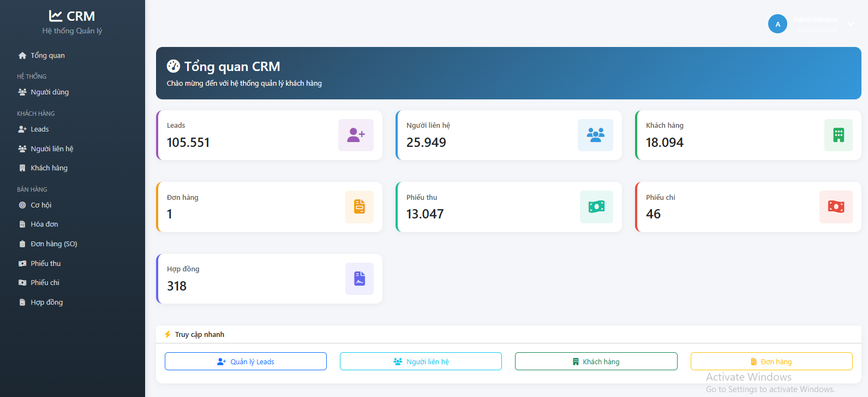Expand the Administrator user dropdown chevron

click(851, 24)
